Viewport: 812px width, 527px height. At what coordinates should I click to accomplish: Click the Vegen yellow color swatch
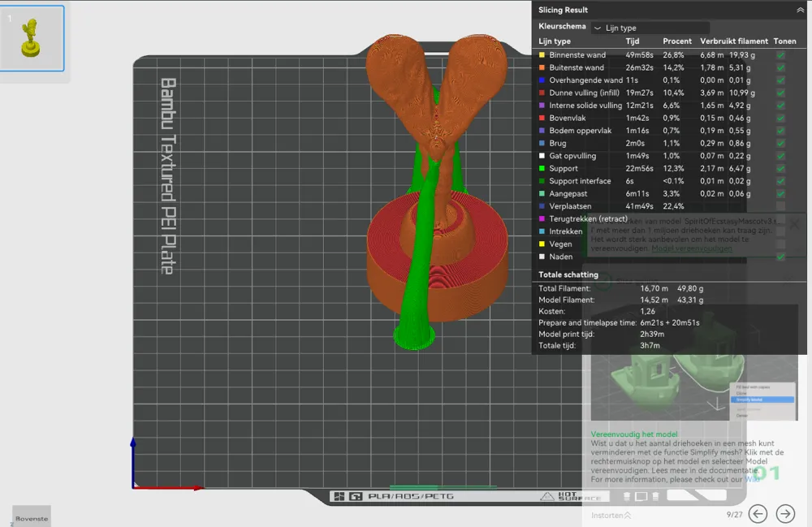click(542, 244)
